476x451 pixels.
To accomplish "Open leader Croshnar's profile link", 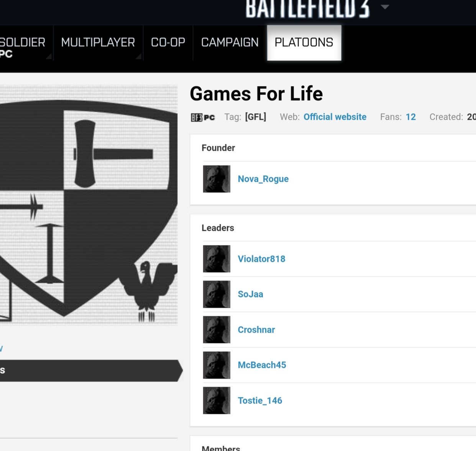I will [x=256, y=330].
